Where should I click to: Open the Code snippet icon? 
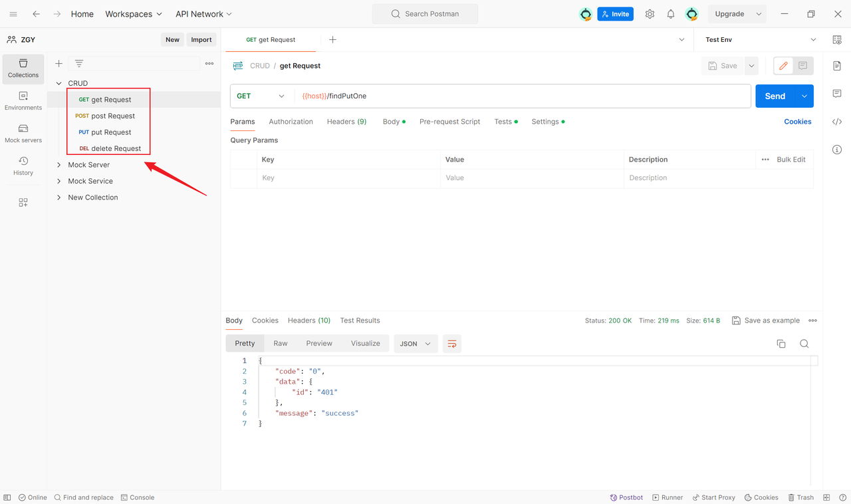click(837, 122)
